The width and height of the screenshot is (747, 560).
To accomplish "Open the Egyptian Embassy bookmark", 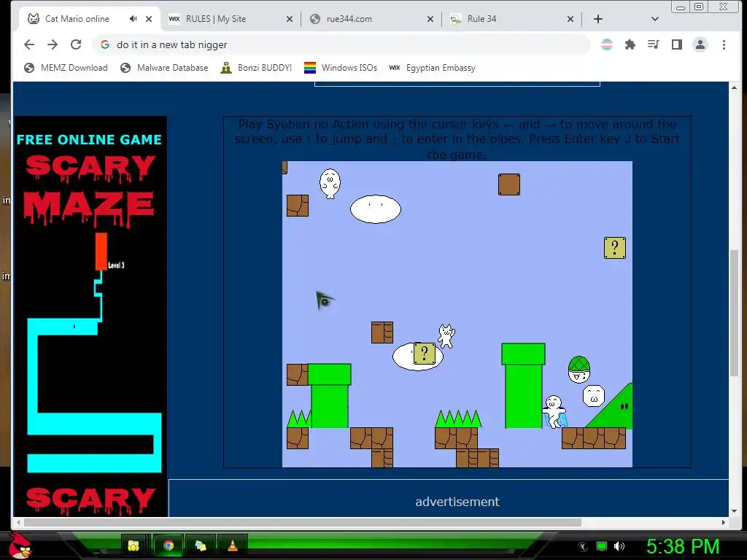I will 433,68.
